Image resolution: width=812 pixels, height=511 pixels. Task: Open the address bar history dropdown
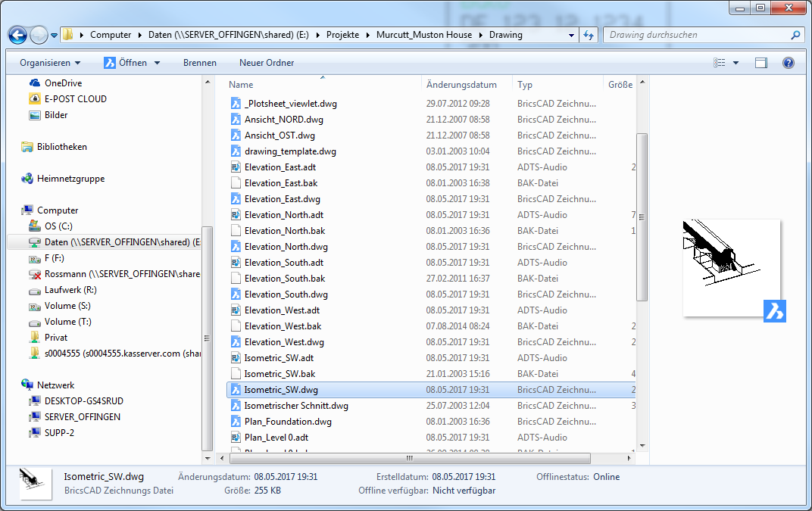tap(571, 35)
